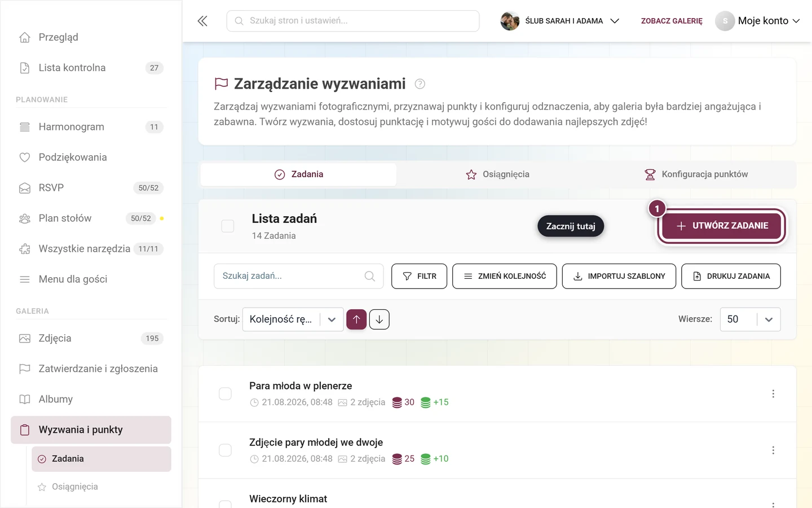The height and width of the screenshot is (508, 812).
Task: Go to Zatwierdzanie i zgłoszenia
Action: pyautogui.click(x=91, y=369)
